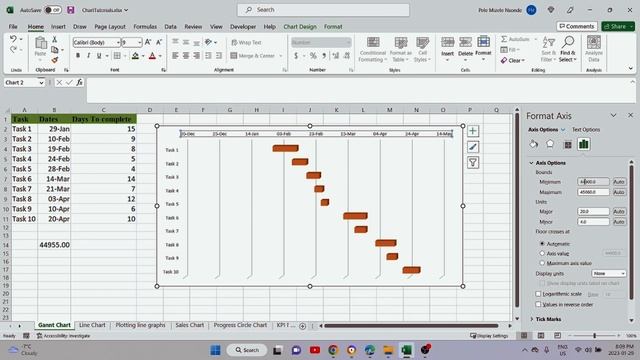Click the Format Painter brush icon
The image size is (640, 360).
click(x=54, y=60)
